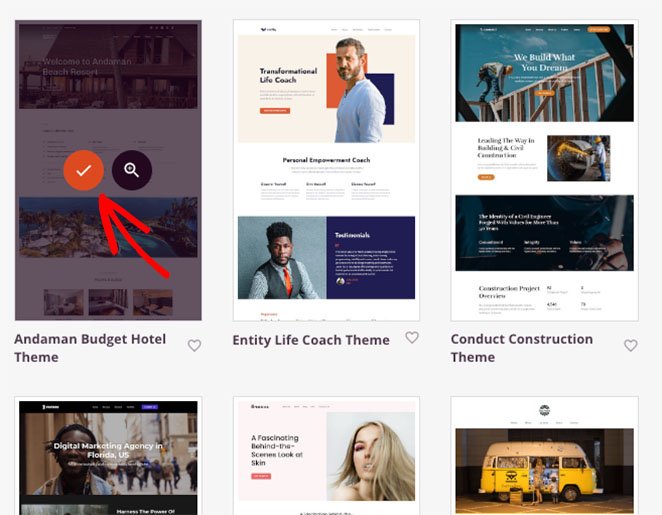The image size is (662, 515).
Task: Select the Digital Marketing Agency theme thumbnail
Action: (x=108, y=455)
